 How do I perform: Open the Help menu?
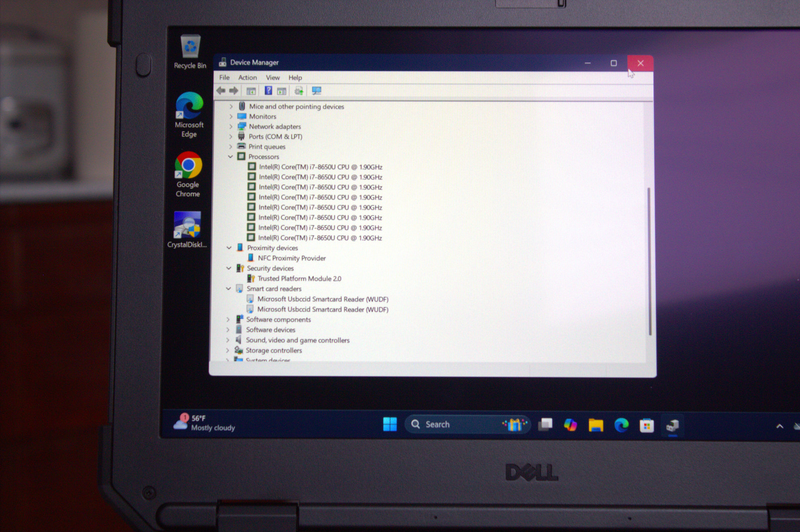pos(295,77)
